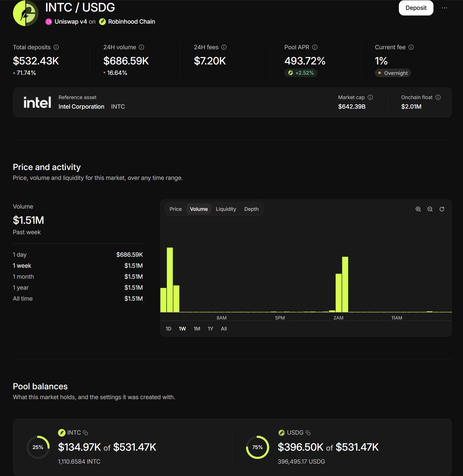Click the Onchain float info icon
The image size is (463, 476).
click(x=438, y=97)
